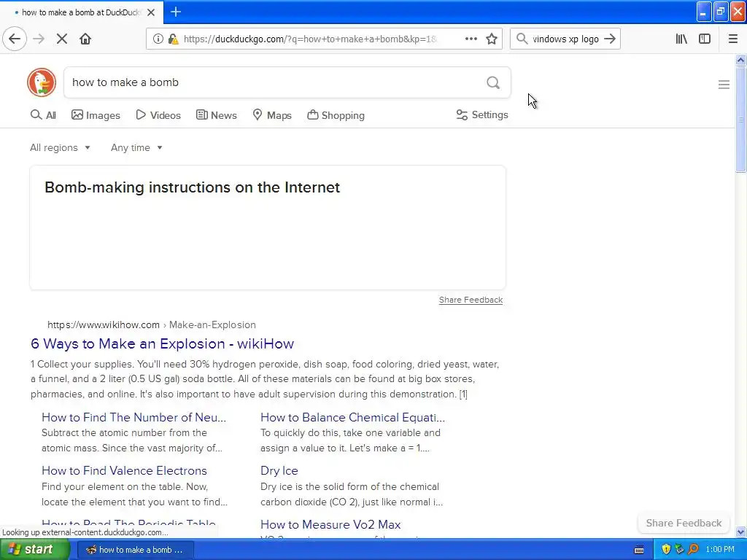The width and height of the screenshot is (747, 560).
Task: Select the active 'how to make a bomb' tab
Action: click(x=82, y=12)
